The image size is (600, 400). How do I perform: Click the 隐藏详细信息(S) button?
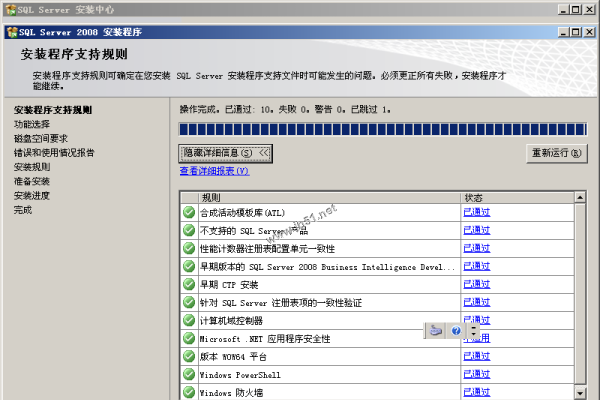(225, 153)
